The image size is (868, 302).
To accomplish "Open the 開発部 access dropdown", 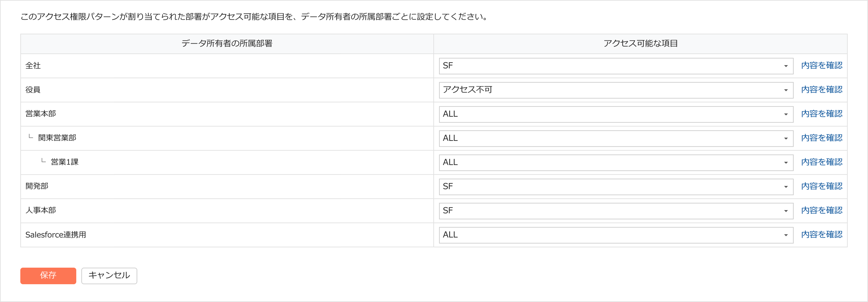I will 616,187.
